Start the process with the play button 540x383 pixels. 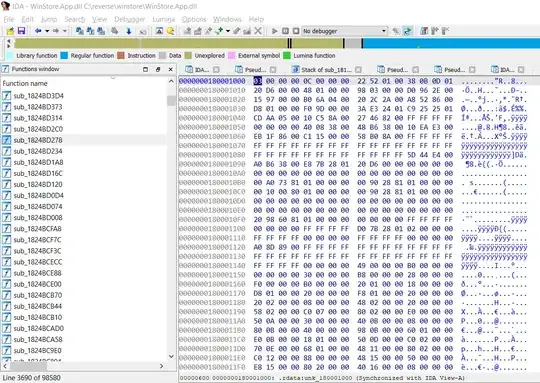coord(275,31)
